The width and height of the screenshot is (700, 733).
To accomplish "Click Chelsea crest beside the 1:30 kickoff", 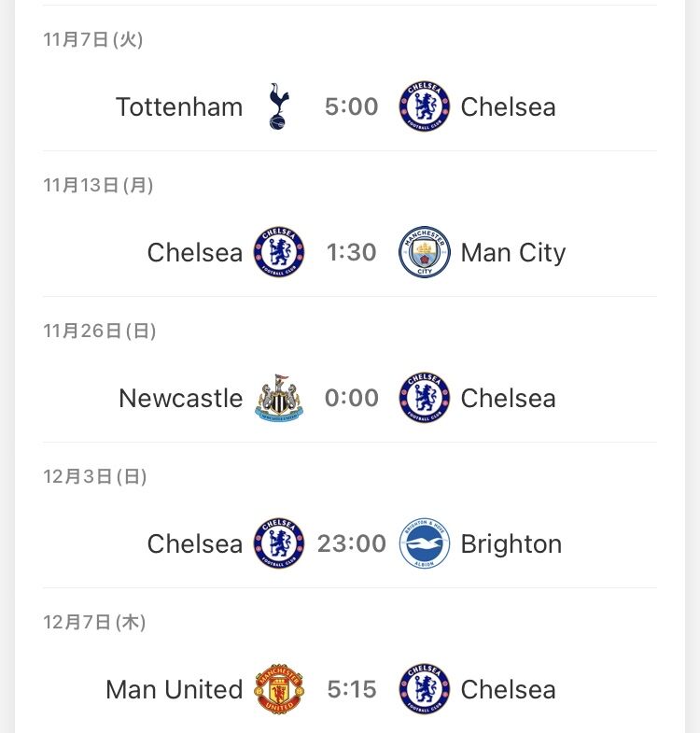I will pos(279,252).
